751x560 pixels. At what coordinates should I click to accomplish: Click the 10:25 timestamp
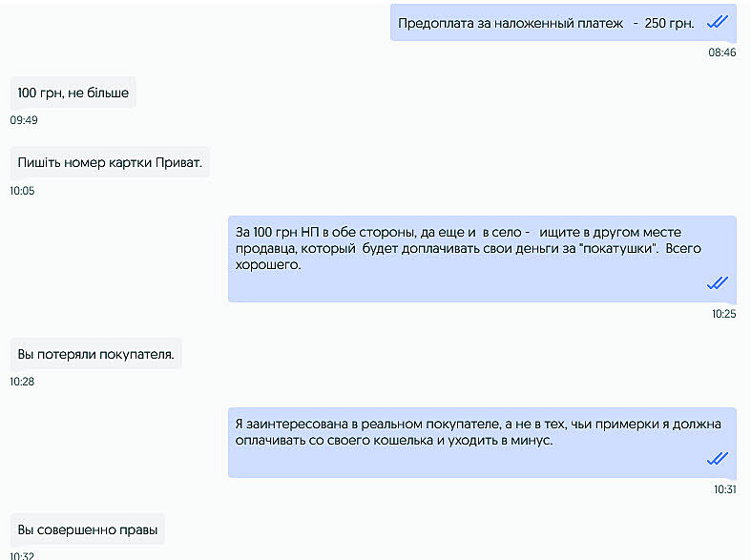(x=723, y=313)
